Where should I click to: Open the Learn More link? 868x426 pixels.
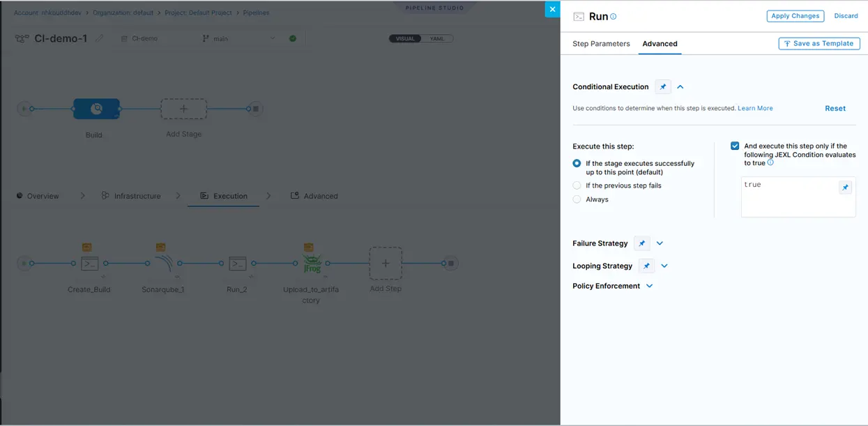pyautogui.click(x=755, y=108)
